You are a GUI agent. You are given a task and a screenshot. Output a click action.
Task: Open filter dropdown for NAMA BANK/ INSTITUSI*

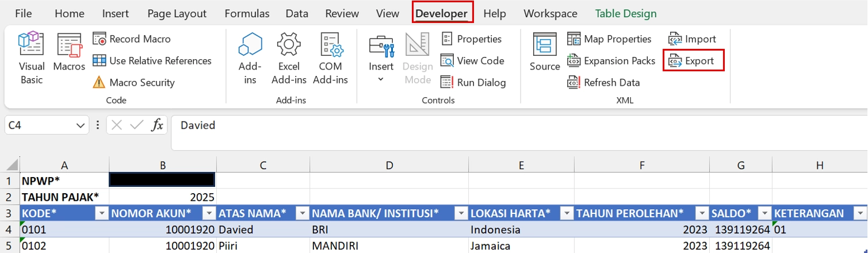pos(461,213)
